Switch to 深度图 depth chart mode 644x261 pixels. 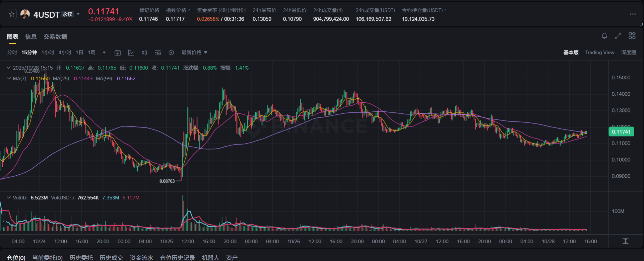[628, 53]
